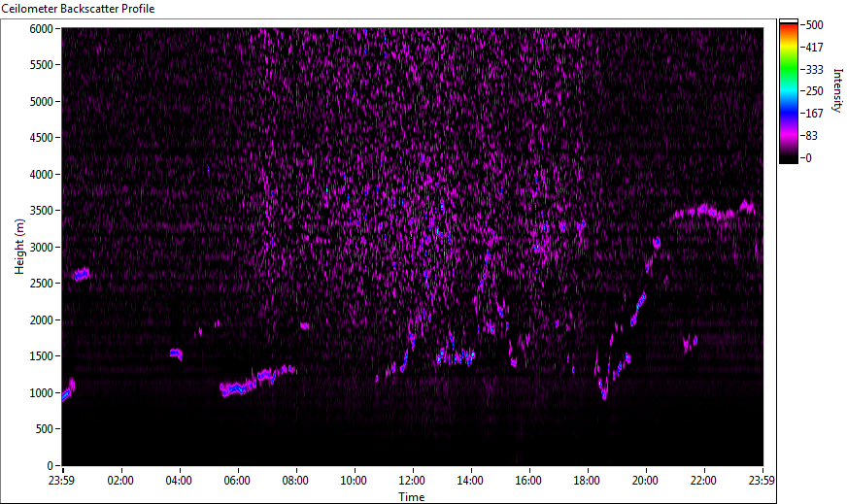The width and height of the screenshot is (847, 504).
Task: Click the 5000 height axis value
Action: coord(41,102)
